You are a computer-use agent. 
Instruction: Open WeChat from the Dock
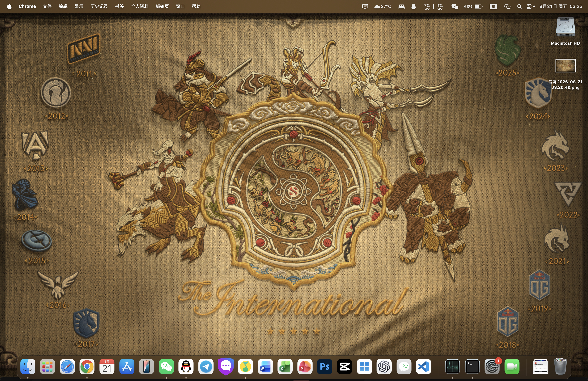click(x=166, y=366)
